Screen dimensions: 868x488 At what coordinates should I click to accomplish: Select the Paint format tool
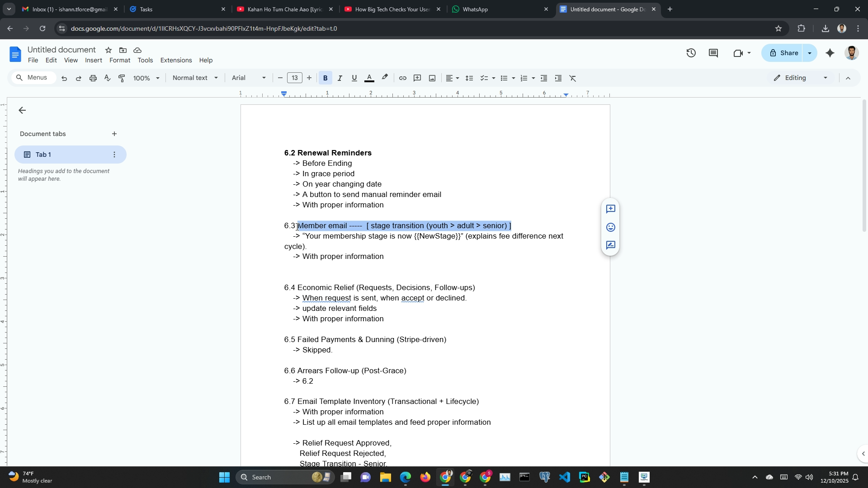tap(122, 78)
